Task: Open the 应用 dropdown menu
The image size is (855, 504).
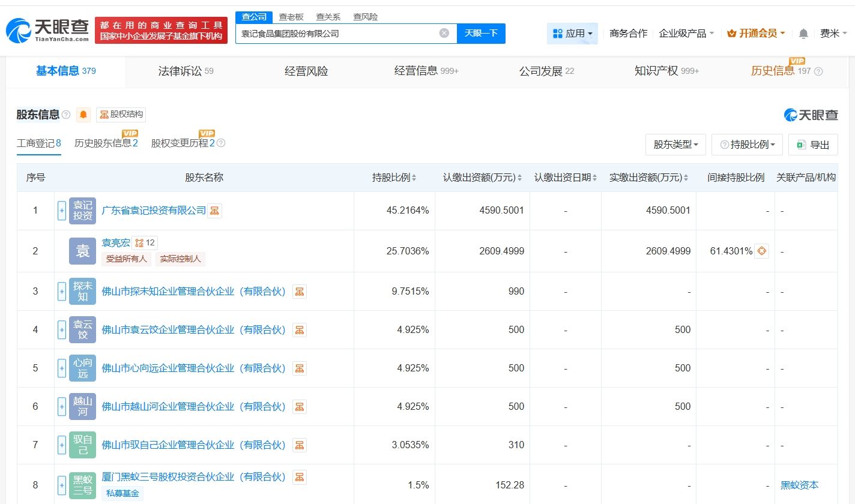Action: pos(572,34)
